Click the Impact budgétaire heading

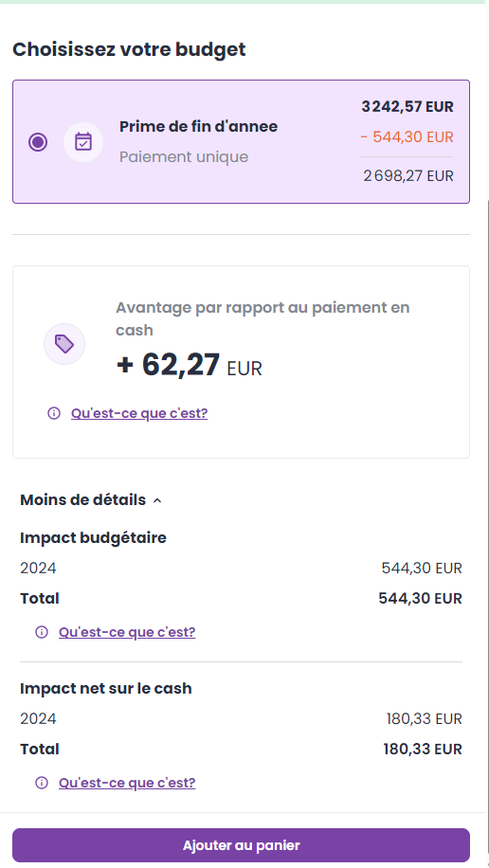coord(93,537)
